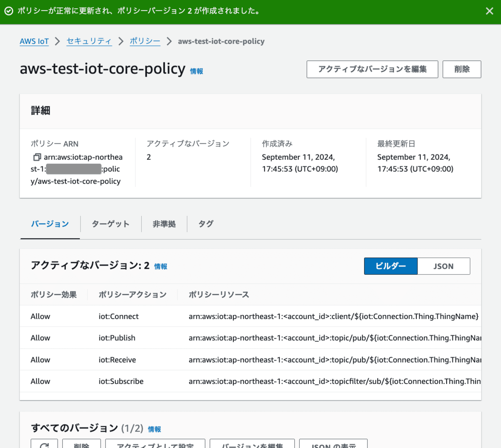Switch to the 非準拠 tab
Viewport: 501px width, 448px height.
pyautogui.click(x=164, y=224)
